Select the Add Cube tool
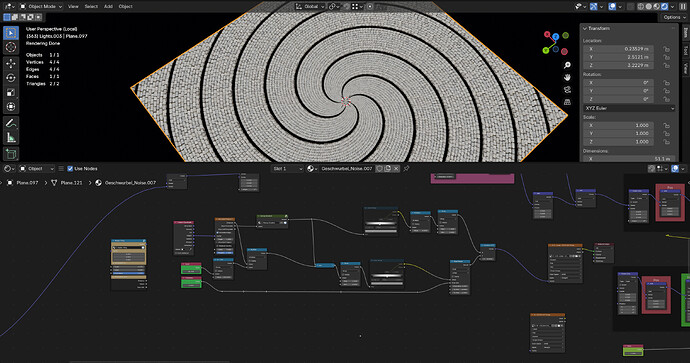690x363 pixels. [11, 154]
